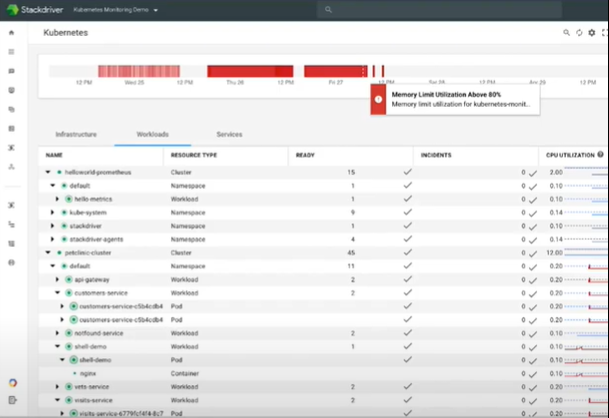Collapse the petclinic-cluster row
Viewport: 609px width, 418px height.
[48, 253]
